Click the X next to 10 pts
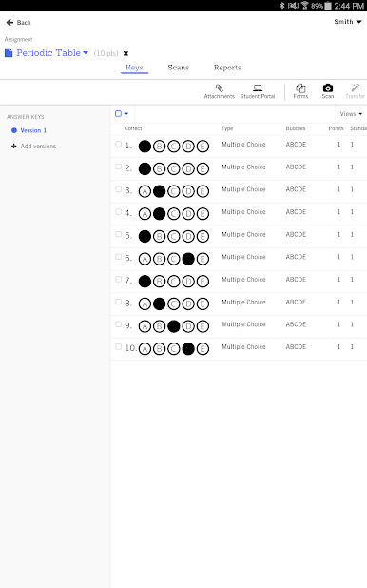Image resolution: width=367 pixels, height=588 pixels. [126, 53]
